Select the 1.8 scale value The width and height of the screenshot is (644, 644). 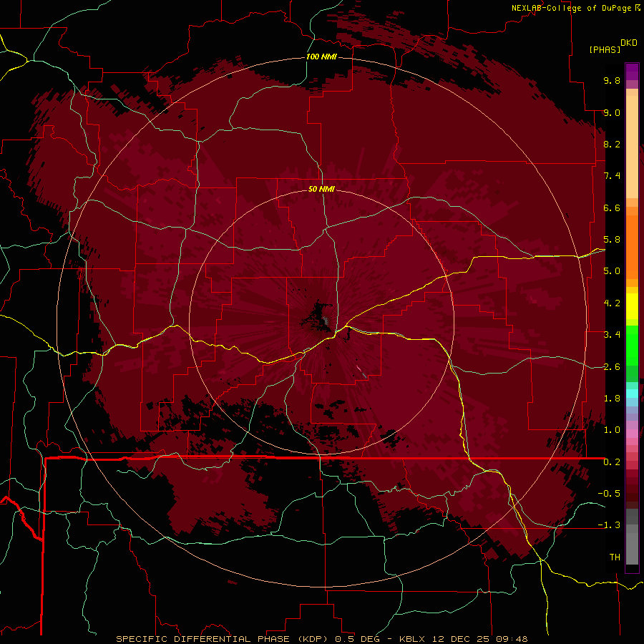pos(612,399)
